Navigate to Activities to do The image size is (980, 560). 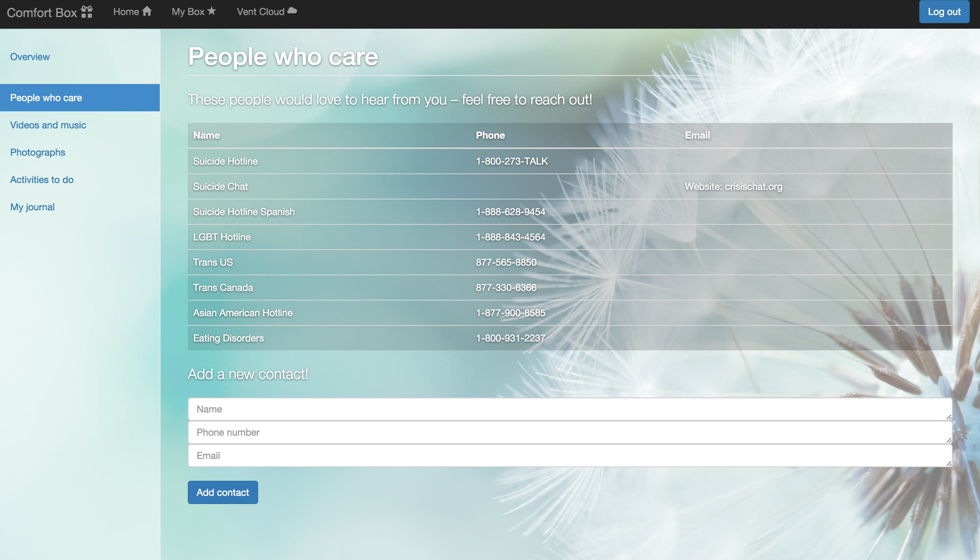click(x=42, y=180)
